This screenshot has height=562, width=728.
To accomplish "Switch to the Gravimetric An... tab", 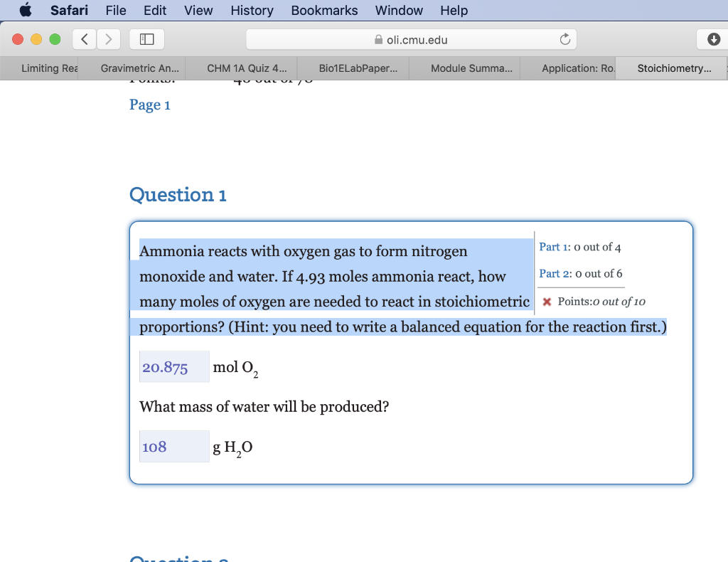I will point(132,68).
